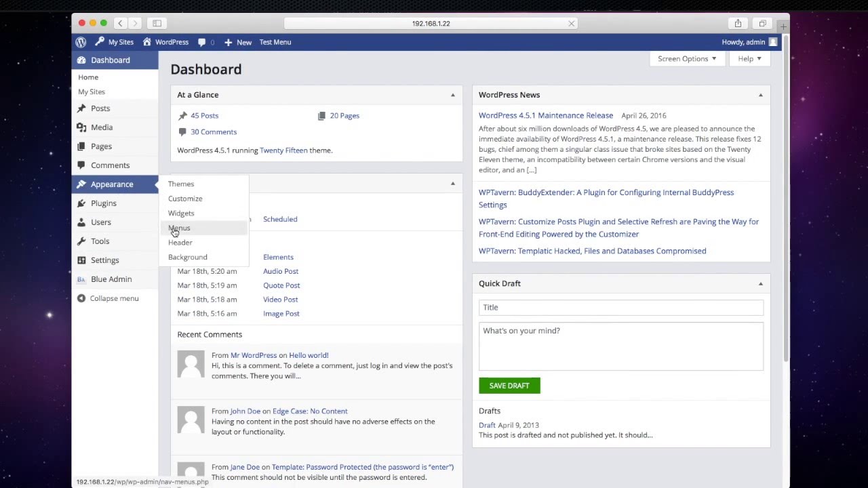Open the Quote Post link
Image resolution: width=868 pixels, height=488 pixels.
[x=281, y=285]
